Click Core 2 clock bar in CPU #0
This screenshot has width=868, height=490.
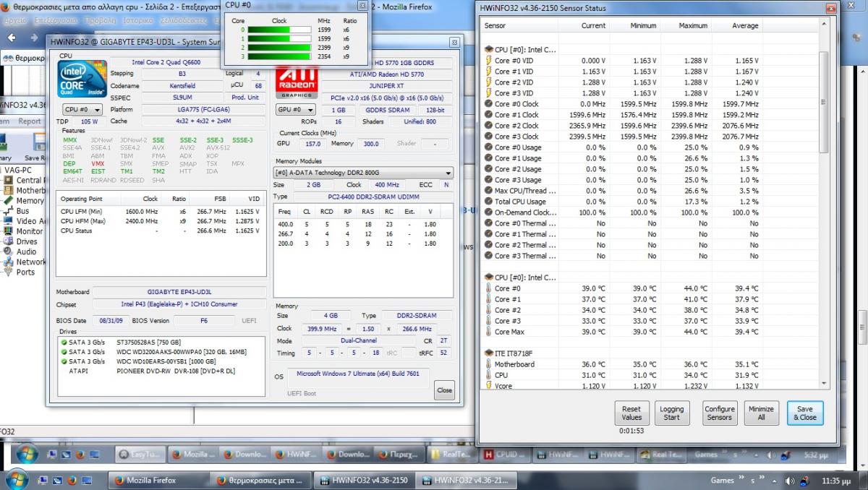(279, 47)
